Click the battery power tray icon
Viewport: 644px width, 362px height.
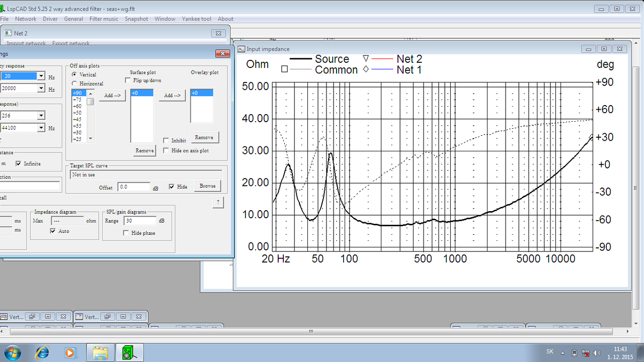[x=575, y=353]
